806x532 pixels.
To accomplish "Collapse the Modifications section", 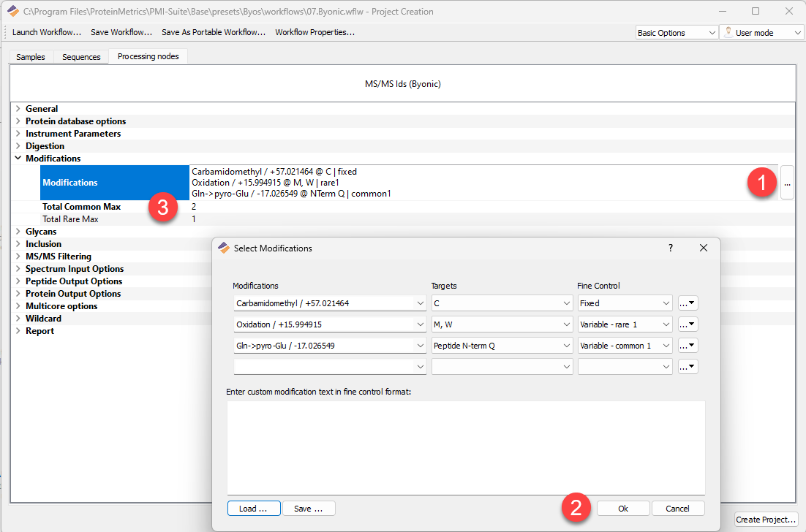I will pyautogui.click(x=18, y=158).
